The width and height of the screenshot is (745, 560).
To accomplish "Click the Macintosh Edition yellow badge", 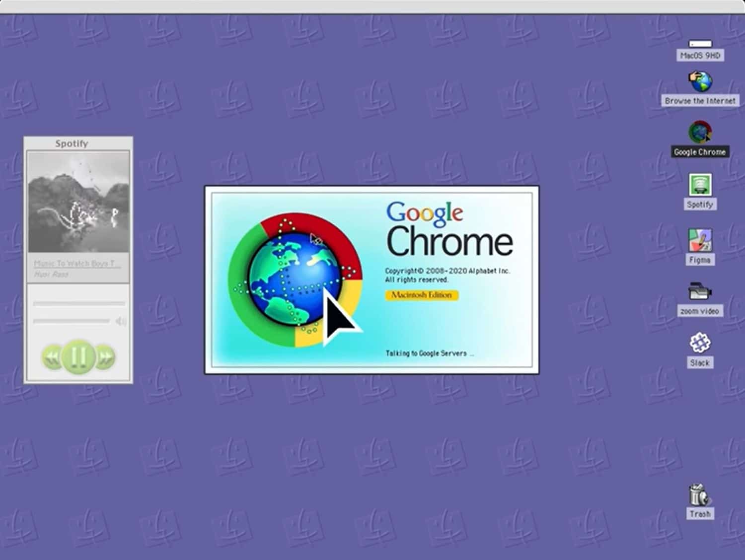I will click(421, 295).
